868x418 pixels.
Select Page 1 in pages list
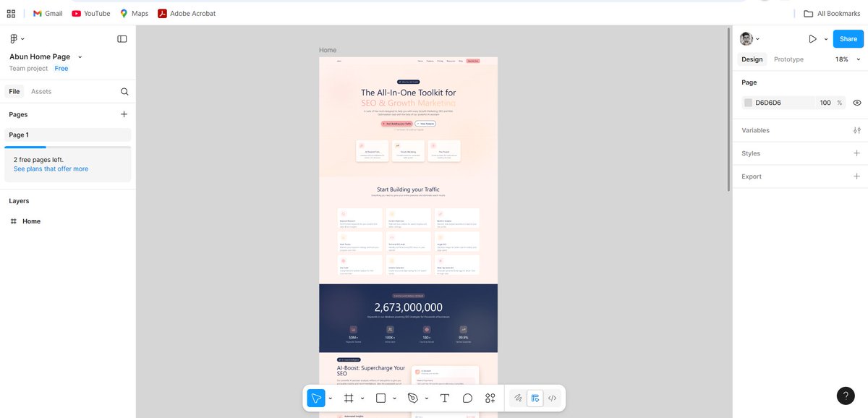(x=68, y=135)
